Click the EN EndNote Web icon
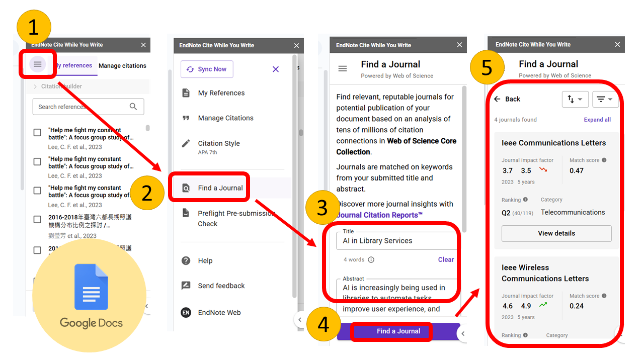This screenshot has height=362, width=644. 186,313
